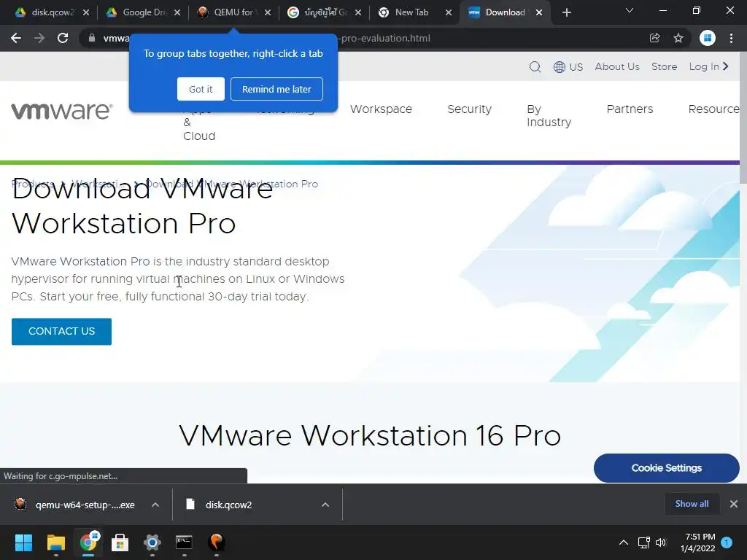Open the qemu-w64-setup exe download item
Image resolution: width=747 pixels, height=560 pixels.
pyautogui.click(x=76, y=505)
